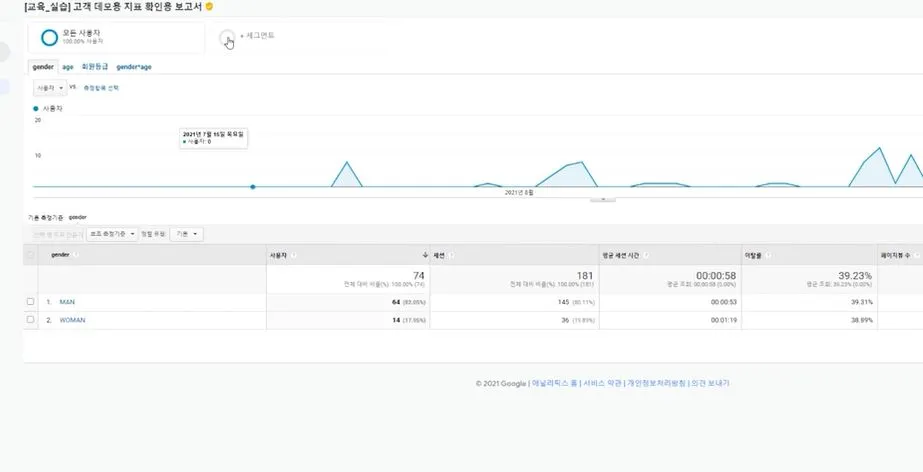Sort by the 페이지뷰 수 column header
The image size is (923, 472).
(895, 255)
